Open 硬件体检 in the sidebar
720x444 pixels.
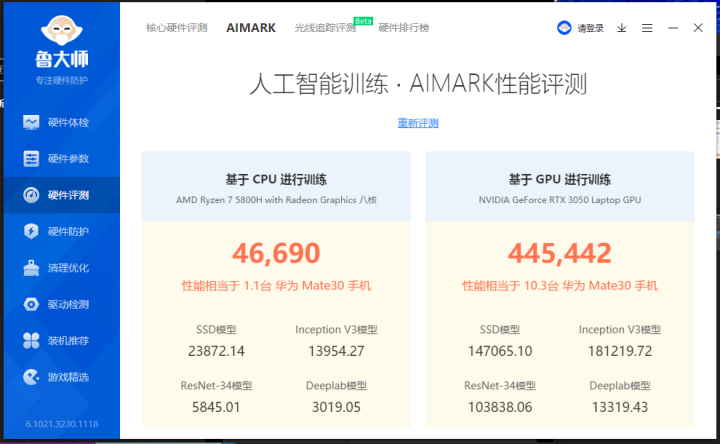pos(62,122)
